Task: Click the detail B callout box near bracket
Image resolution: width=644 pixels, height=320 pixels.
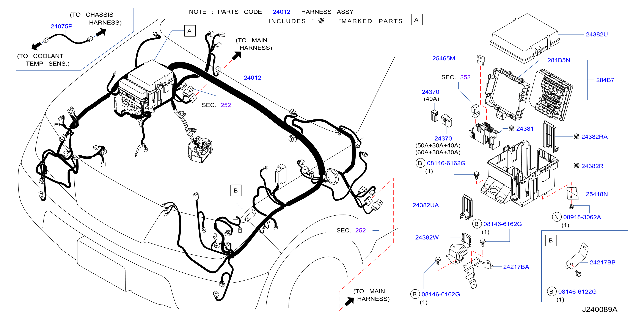Action: [x=236, y=190]
